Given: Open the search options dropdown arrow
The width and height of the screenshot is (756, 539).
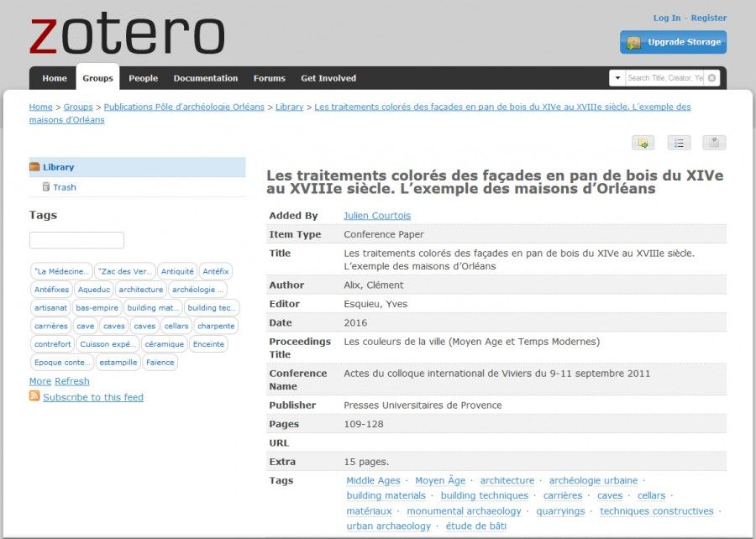Looking at the screenshot, I should pos(617,77).
